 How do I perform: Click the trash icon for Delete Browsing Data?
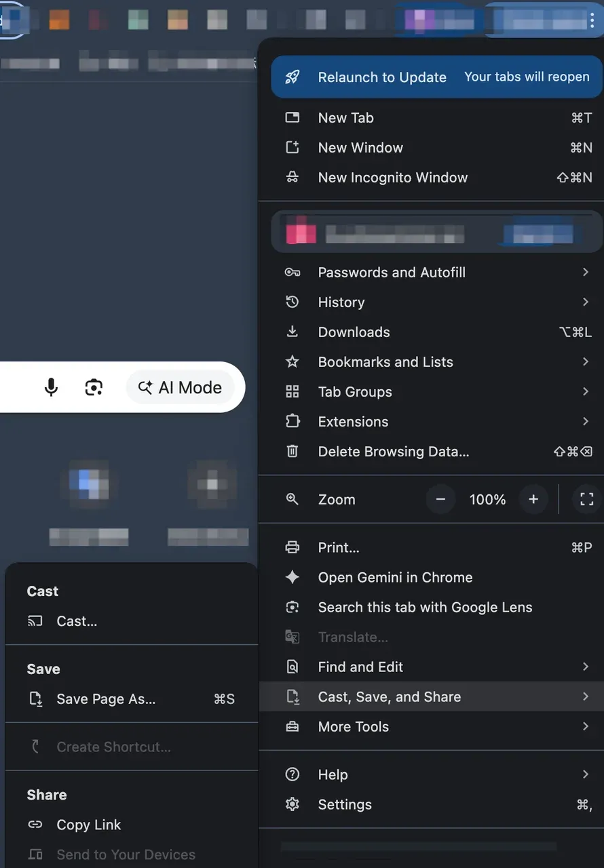292,452
